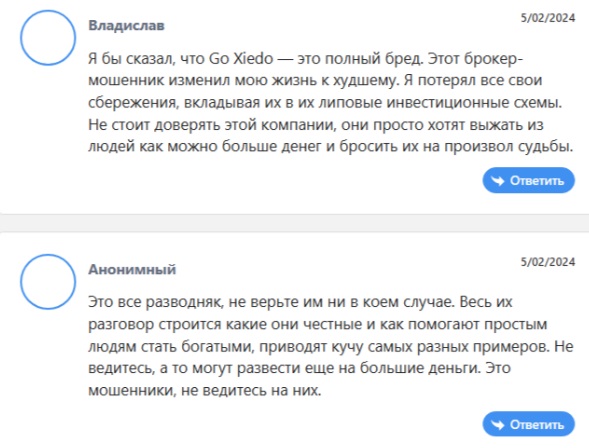
Task: Reply to Владислав's comment with Ответить
Action: 529,180
